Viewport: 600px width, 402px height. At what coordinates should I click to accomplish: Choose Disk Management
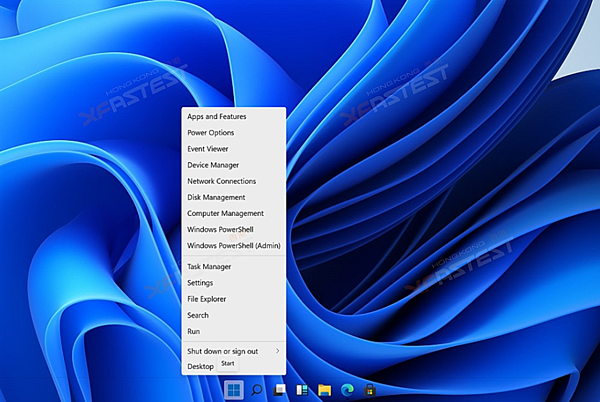(x=216, y=197)
